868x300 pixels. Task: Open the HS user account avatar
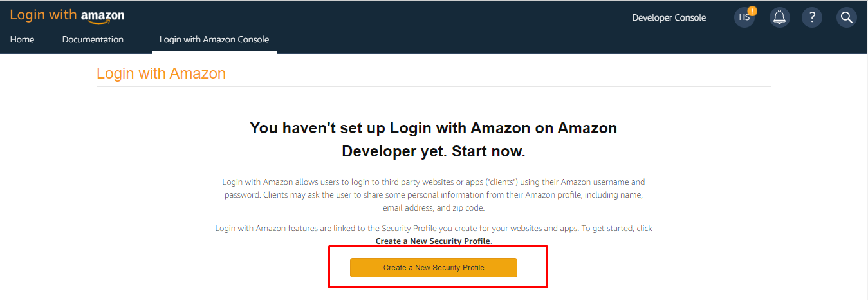pyautogui.click(x=744, y=18)
